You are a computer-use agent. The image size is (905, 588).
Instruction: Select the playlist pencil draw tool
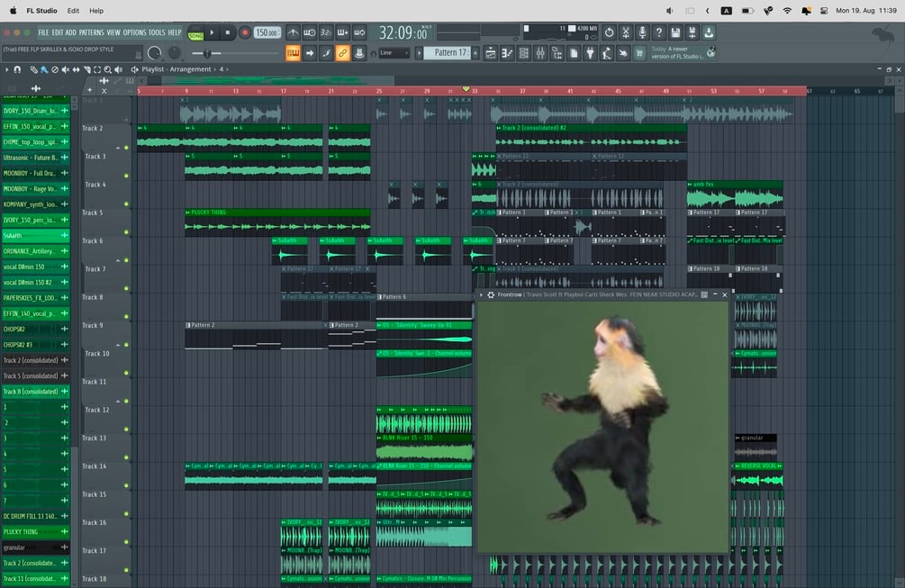pos(34,69)
